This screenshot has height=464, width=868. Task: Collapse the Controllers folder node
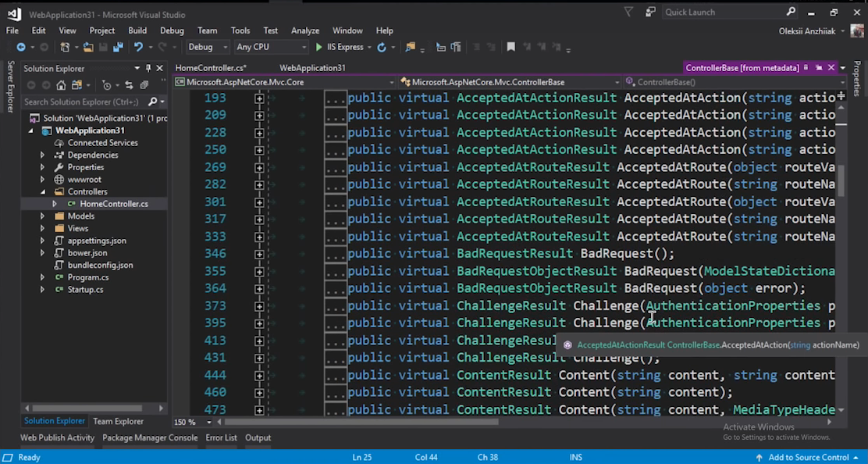42,191
